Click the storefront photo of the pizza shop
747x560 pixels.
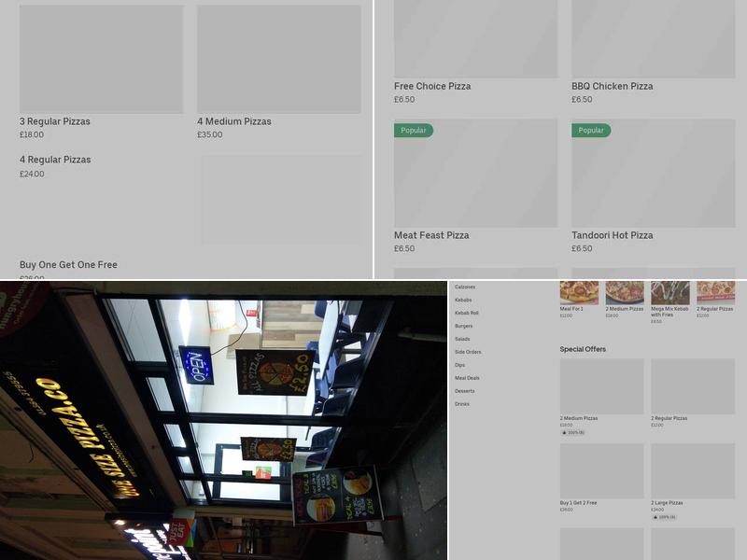(224, 420)
